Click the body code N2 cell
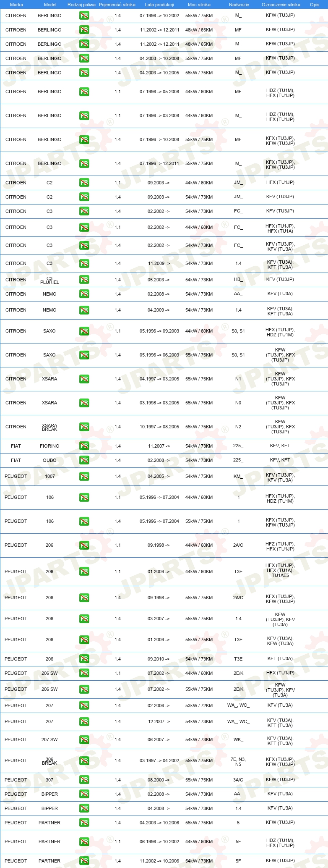This screenshot has width=328, height=868. point(238,427)
